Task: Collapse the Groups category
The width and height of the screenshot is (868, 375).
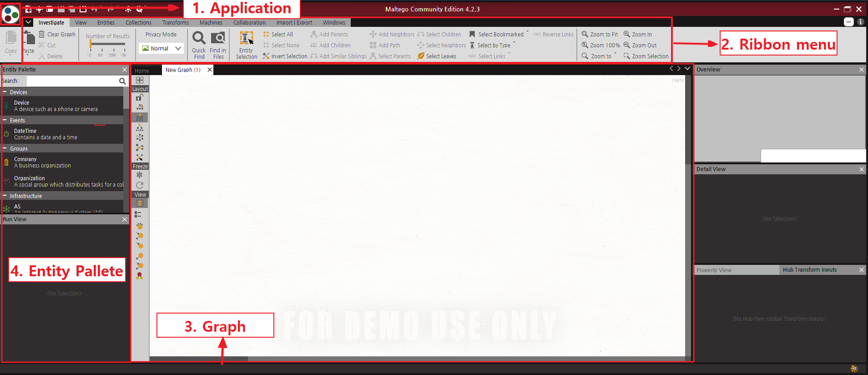Action: (x=5, y=148)
